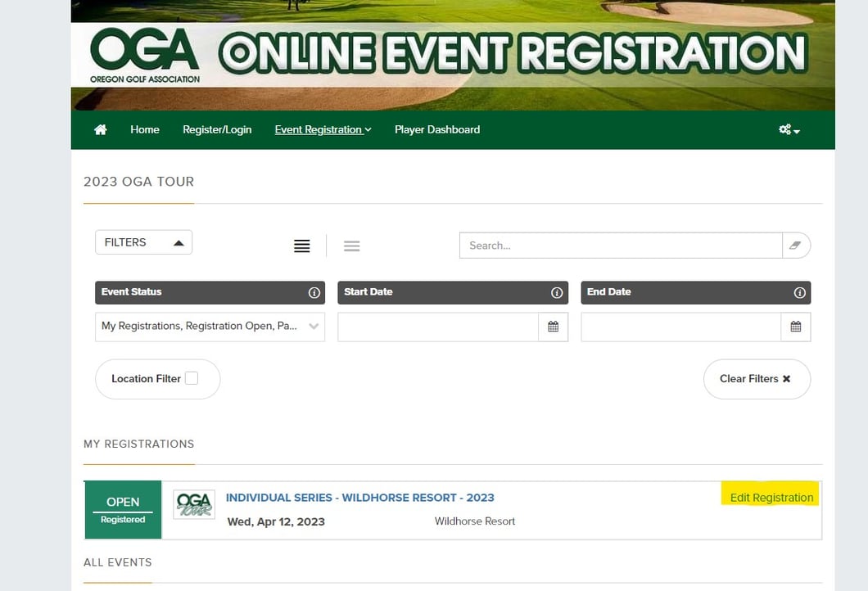Click the Clear Filters button
The width and height of the screenshot is (868, 591).
(757, 378)
